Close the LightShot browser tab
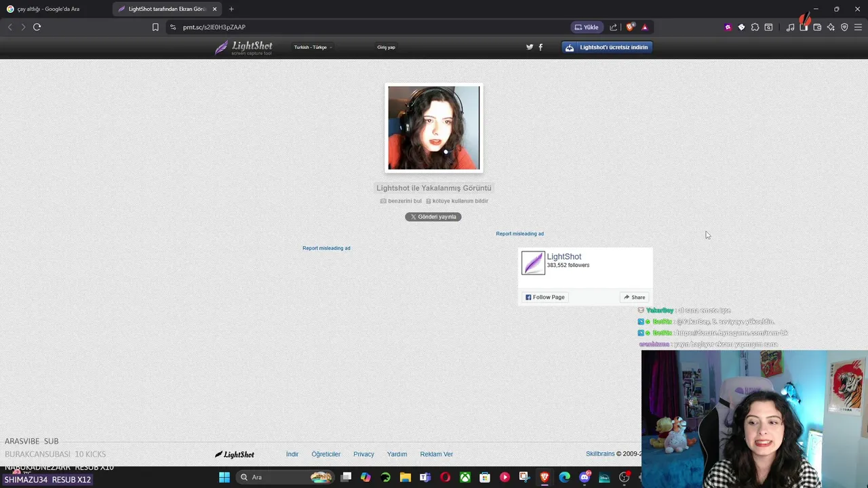The width and height of the screenshot is (868, 488). (x=215, y=9)
